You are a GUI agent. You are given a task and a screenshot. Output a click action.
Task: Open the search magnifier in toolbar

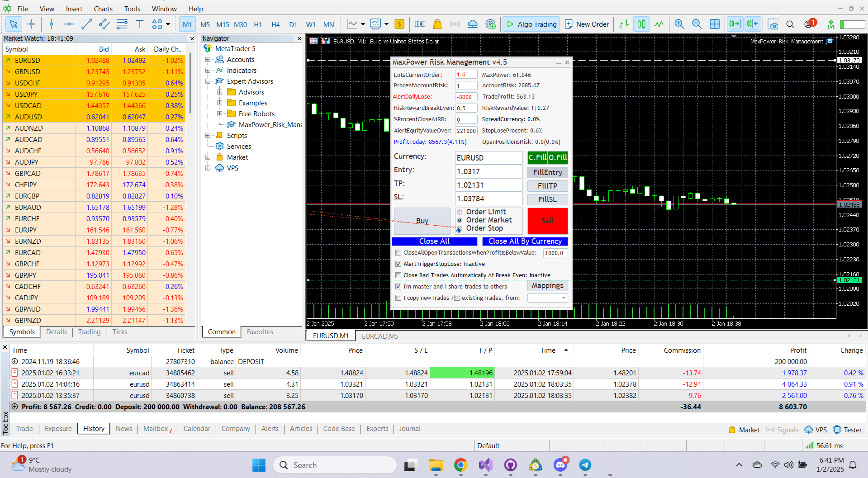790,24
